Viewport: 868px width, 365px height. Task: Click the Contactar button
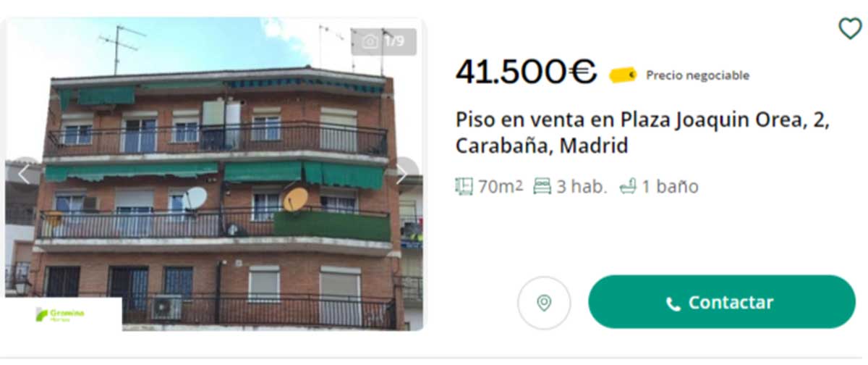coord(722,302)
